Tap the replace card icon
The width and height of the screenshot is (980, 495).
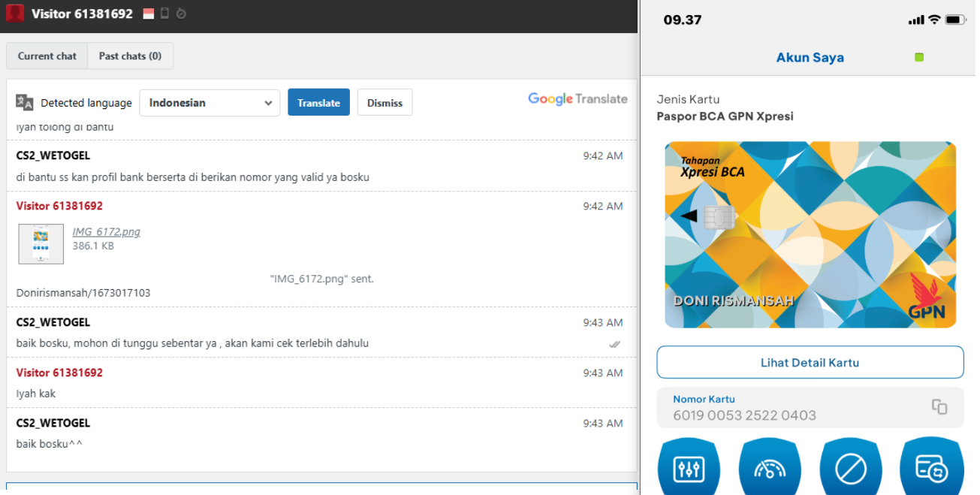tap(932, 469)
